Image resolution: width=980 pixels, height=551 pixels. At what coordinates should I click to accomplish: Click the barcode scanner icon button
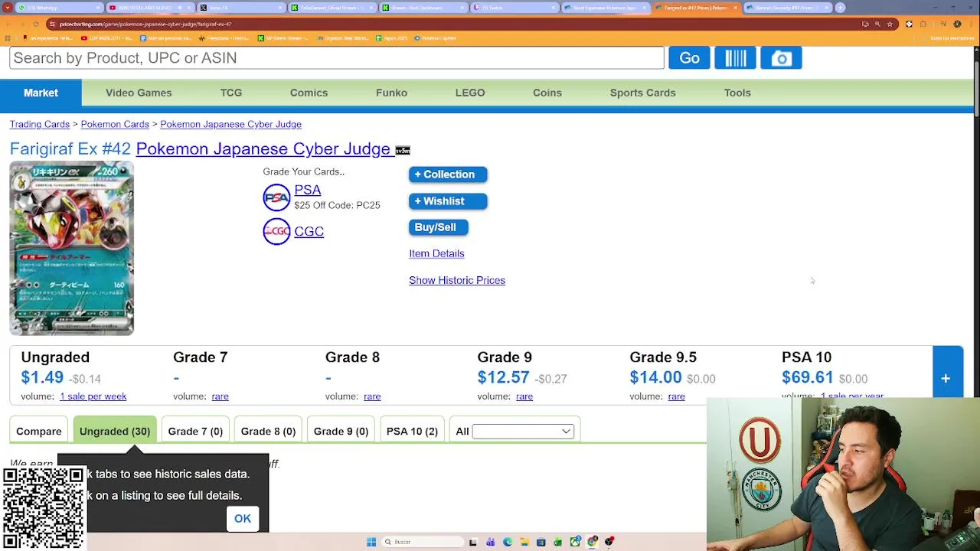click(x=735, y=58)
